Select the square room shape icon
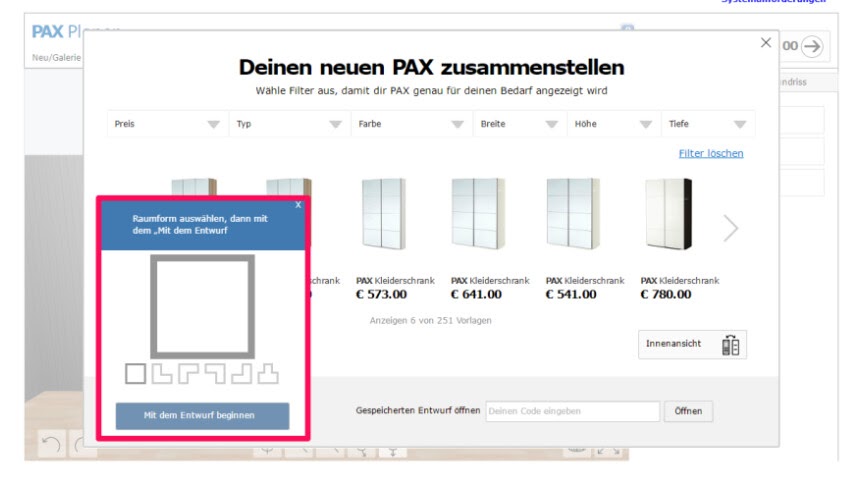 [x=135, y=374]
